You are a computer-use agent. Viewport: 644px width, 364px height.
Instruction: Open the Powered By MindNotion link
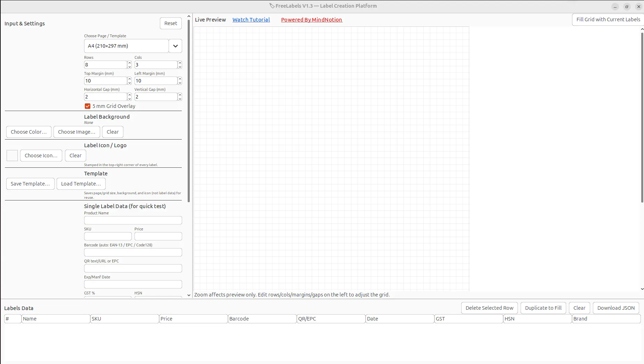point(312,20)
